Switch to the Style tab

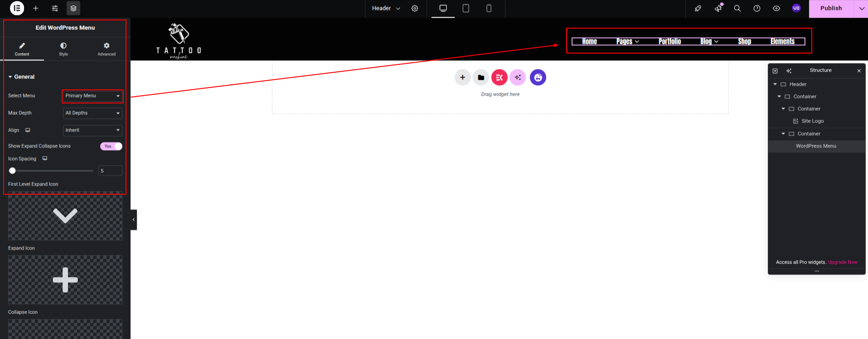click(x=63, y=49)
